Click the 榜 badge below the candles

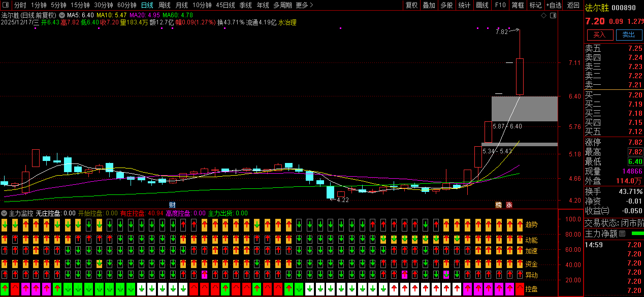click(498, 205)
